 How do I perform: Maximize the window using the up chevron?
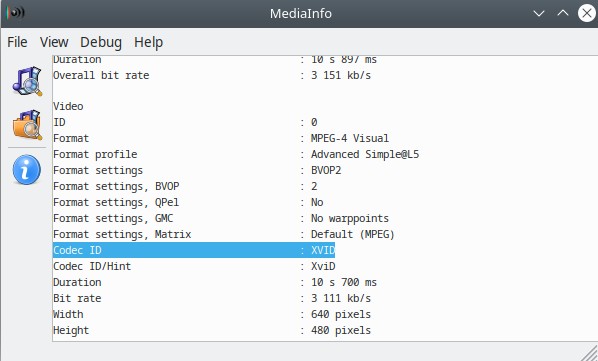point(563,13)
